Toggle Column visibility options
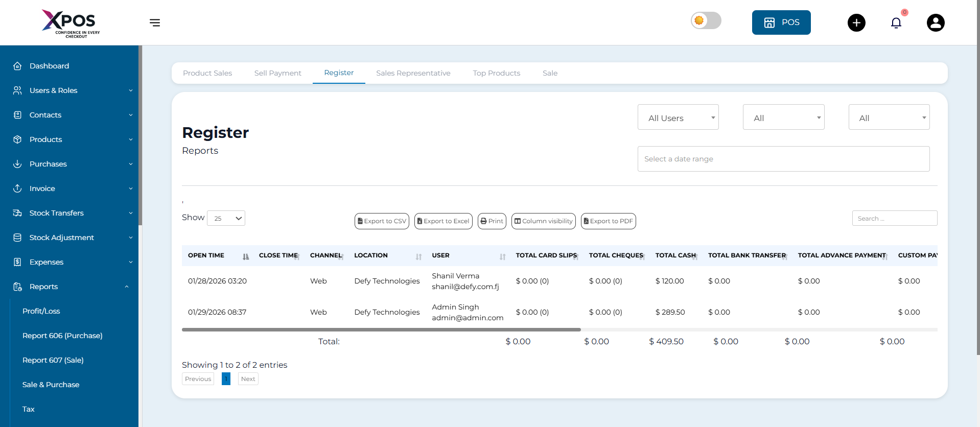The image size is (980, 427). [543, 221]
